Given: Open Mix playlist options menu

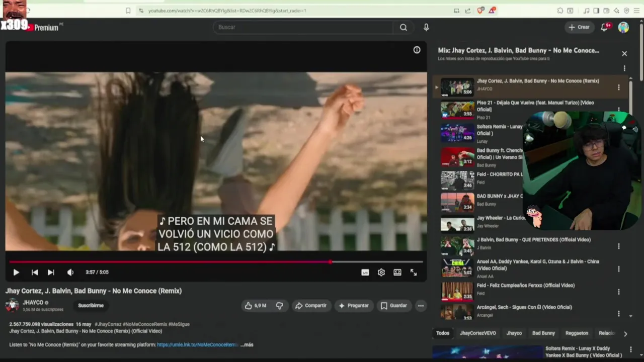Looking at the screenshot, I should click(x=624, y=68).
